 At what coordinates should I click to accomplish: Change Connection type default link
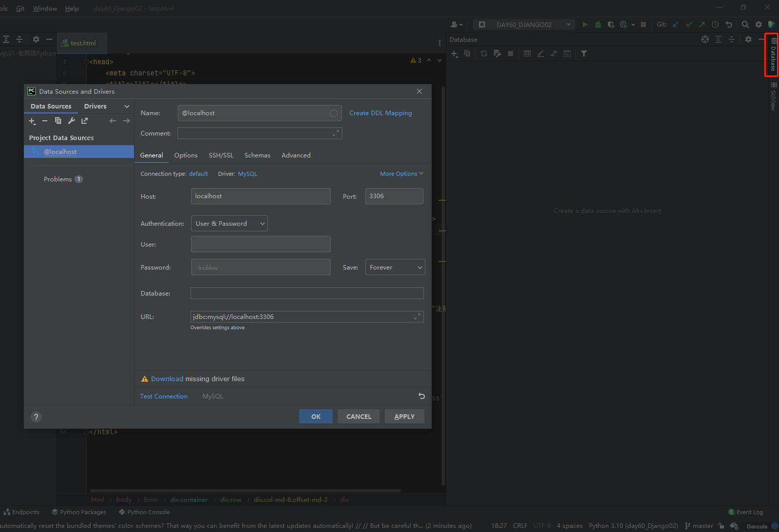[x=198, y=174]
